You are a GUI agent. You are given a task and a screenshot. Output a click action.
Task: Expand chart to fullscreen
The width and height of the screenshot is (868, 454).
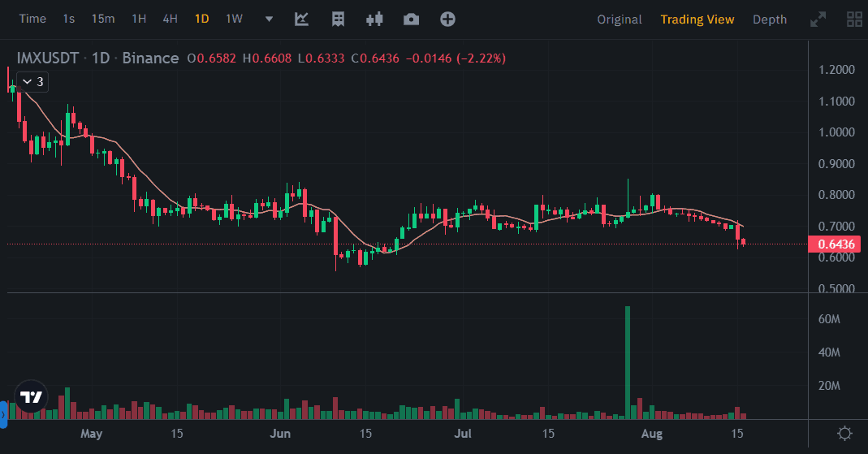click(818, 19)
